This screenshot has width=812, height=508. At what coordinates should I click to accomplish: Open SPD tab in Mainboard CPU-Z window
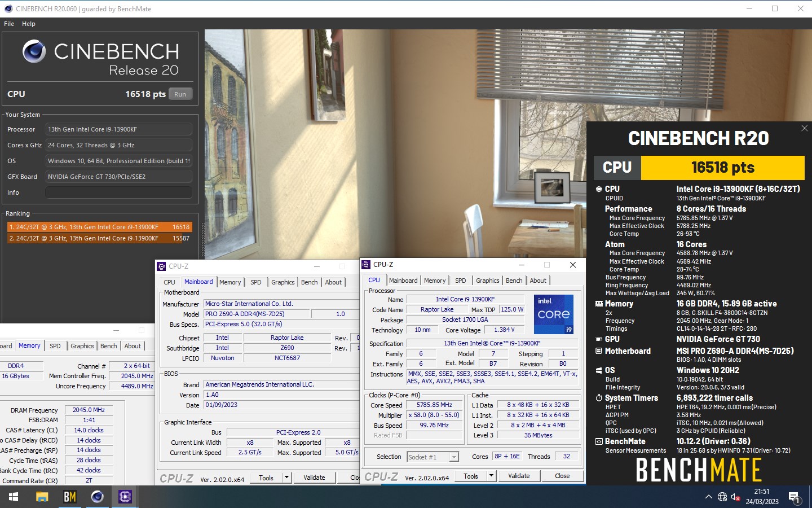tap(256, 282)
